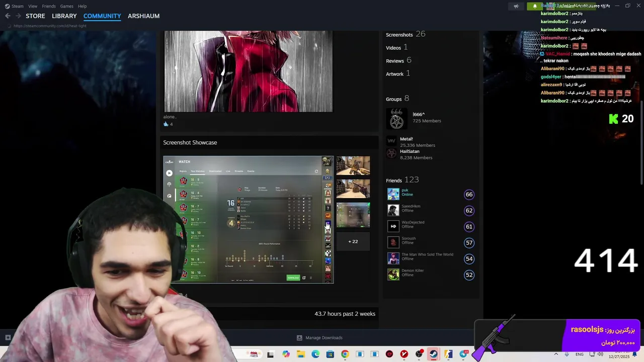Open the Help menu
This screenshot has height=362, width=644.
[82, 6]
